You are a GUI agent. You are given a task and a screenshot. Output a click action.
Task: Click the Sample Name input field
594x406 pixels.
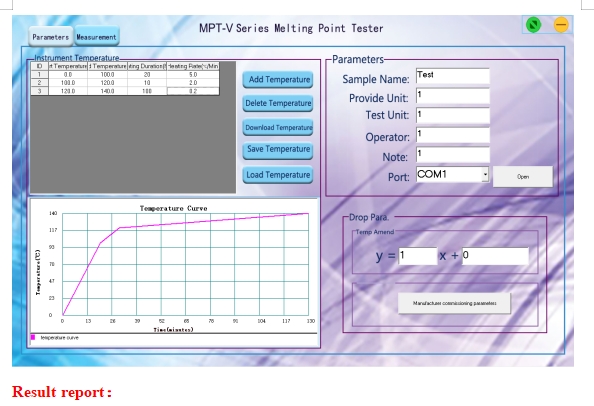453,76
